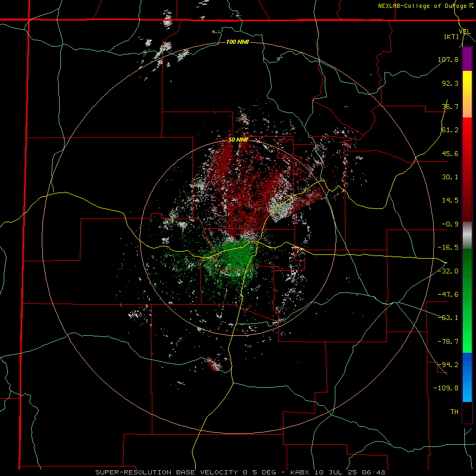Click the VEL legend title
The height and width of the screenshot is (476, 476).
click(x=464, y=32)
